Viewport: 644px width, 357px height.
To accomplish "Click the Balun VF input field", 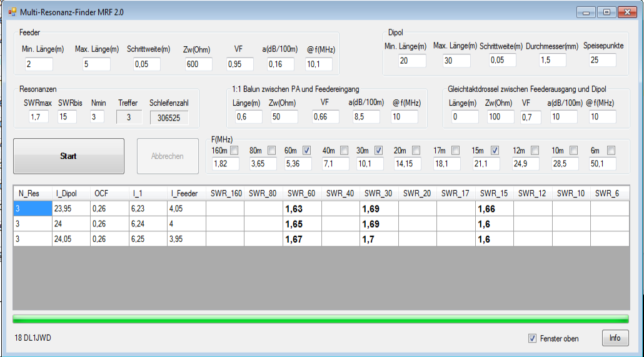I will pyautogui.click(x=325, y=117).
